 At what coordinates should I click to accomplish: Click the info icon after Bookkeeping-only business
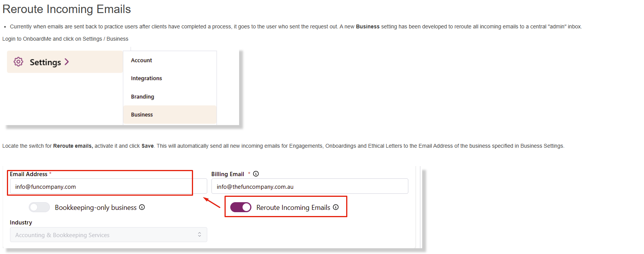[142, 207]
